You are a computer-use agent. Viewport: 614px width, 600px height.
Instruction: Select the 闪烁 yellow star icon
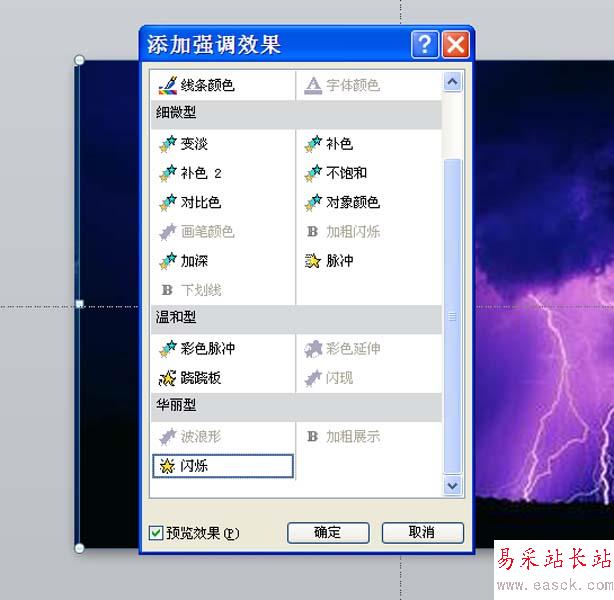(x=167, y=466)
